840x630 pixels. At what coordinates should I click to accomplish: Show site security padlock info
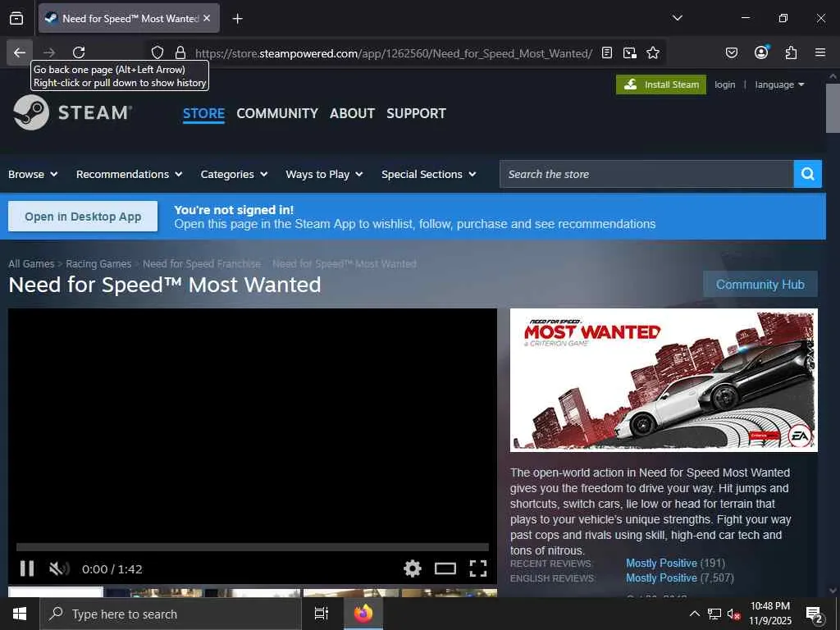click(180, 52)
